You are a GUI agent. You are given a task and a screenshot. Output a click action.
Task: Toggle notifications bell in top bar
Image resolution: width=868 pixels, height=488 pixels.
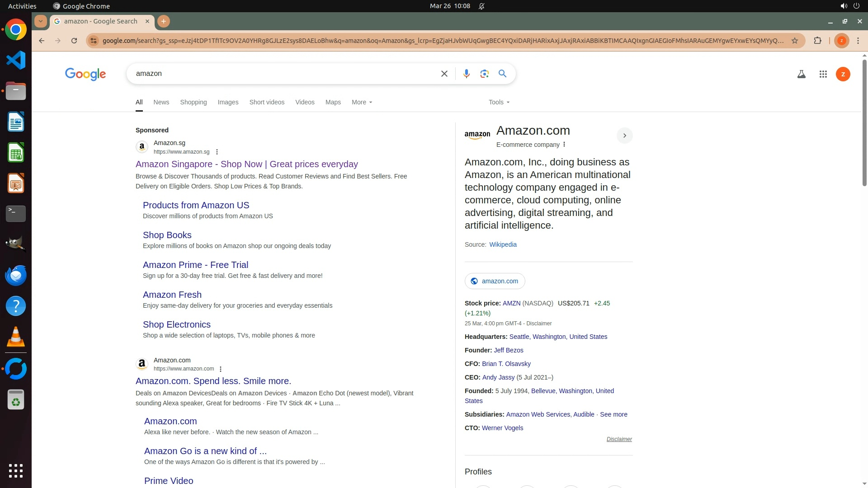tap(481, 6)
